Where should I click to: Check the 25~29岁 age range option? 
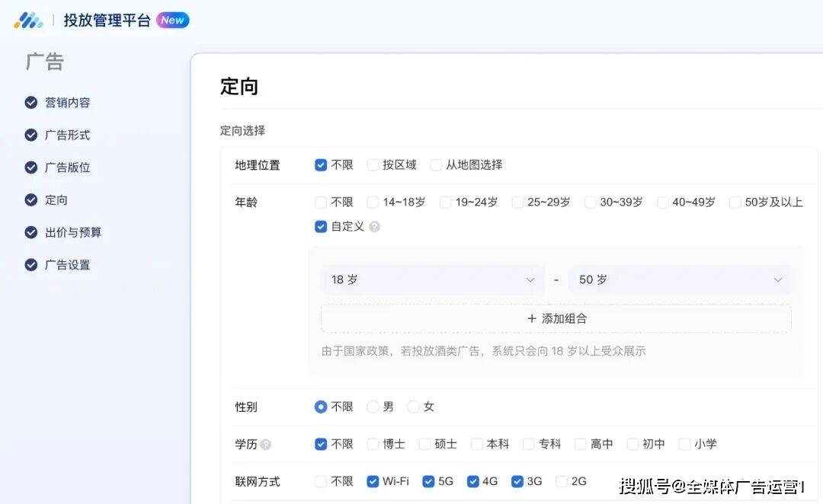pos(517,203)
